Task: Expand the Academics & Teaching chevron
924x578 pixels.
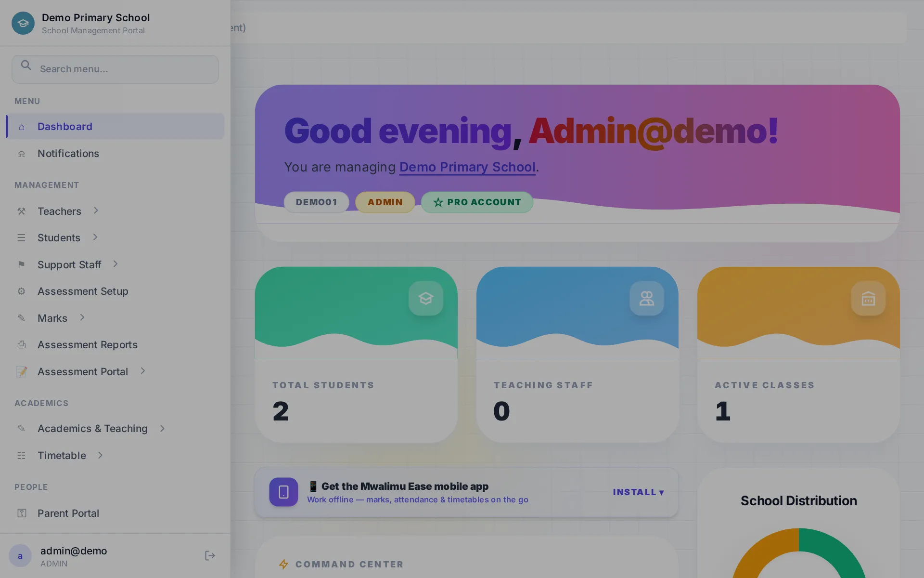Action: [x=163, y=428]
